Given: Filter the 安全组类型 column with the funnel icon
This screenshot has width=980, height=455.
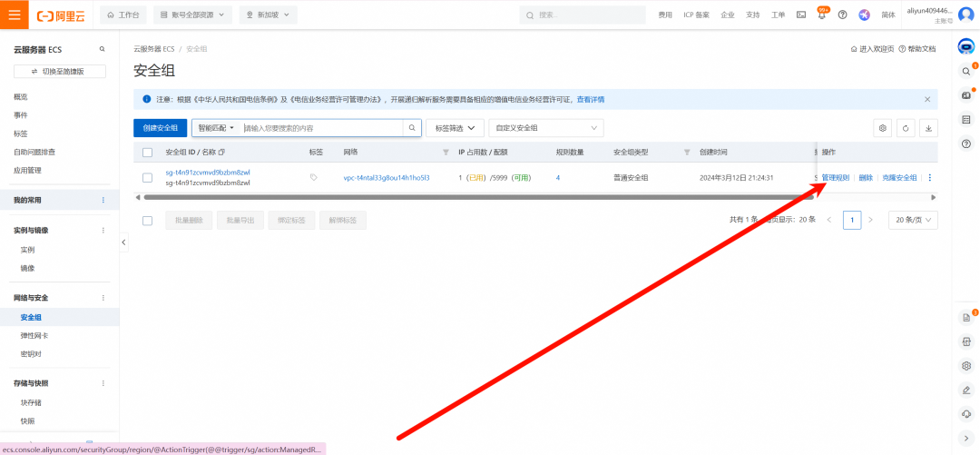Looking at the screenshot, I should [687, 152].
